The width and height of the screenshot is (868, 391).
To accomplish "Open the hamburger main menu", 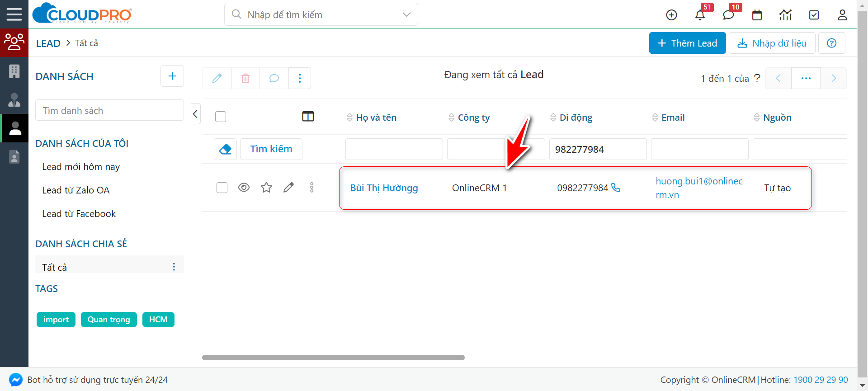I will [x=14, y=14].
